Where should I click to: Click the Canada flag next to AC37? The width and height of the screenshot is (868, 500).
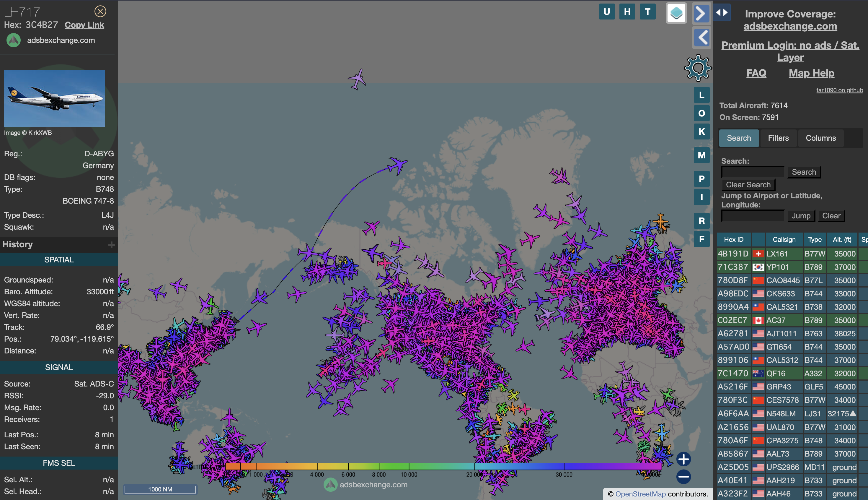tap(758, 320)
